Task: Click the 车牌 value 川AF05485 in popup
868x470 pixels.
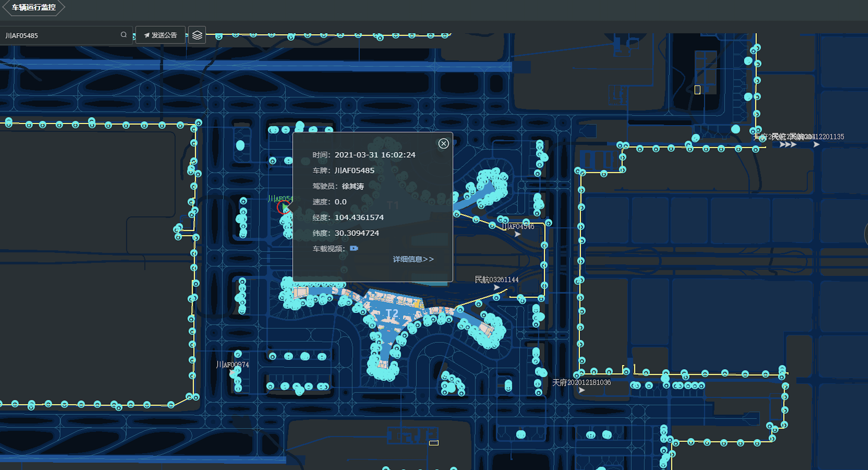Action: tap(354, 170)
